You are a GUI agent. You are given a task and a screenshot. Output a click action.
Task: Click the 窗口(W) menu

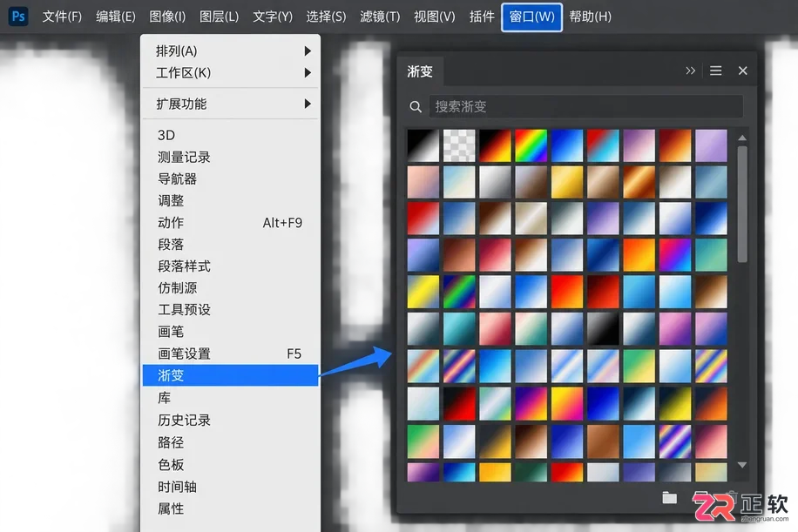531,17
